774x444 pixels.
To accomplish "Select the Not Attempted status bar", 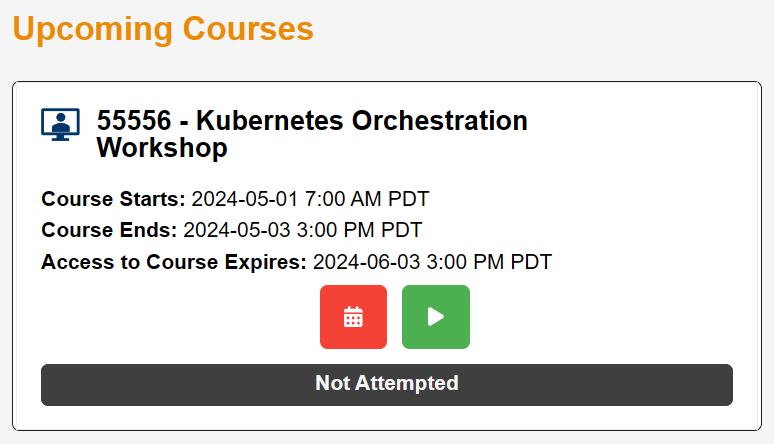I will coord(387,385).
